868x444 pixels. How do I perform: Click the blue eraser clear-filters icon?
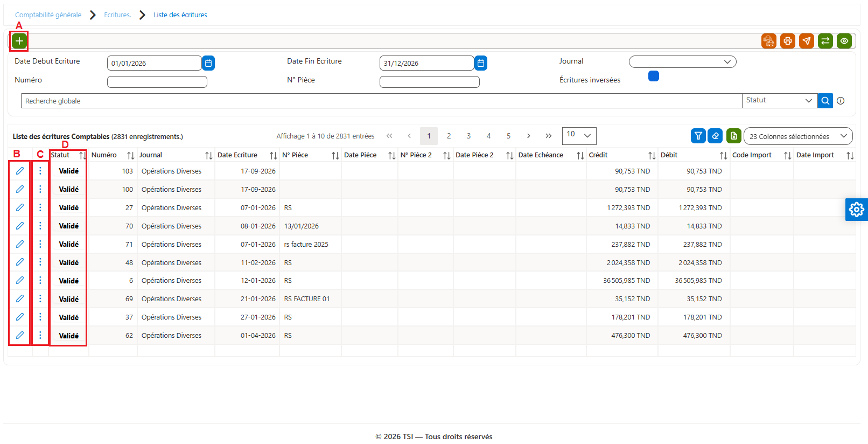pos(715,136)
